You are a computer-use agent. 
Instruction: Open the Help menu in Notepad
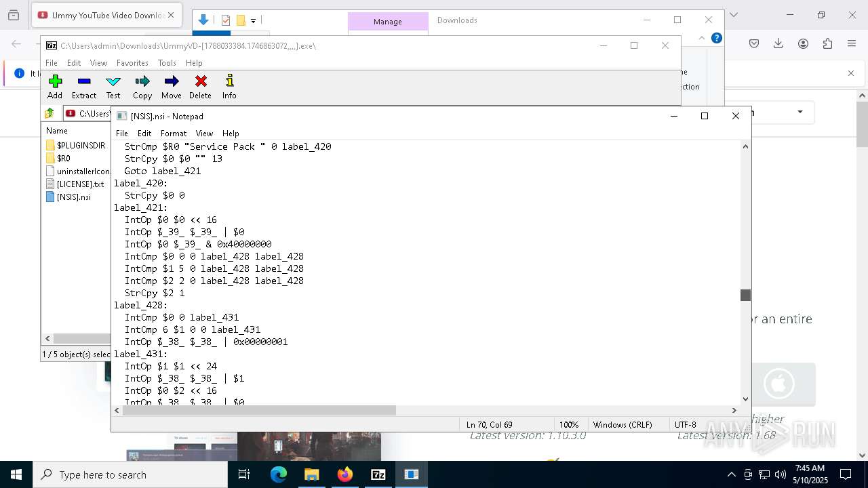[231, 134]
